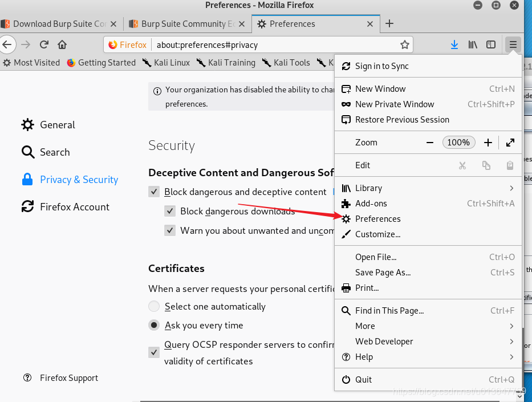
Task: Click the Firefox identity box
Action: pos(128,45)
